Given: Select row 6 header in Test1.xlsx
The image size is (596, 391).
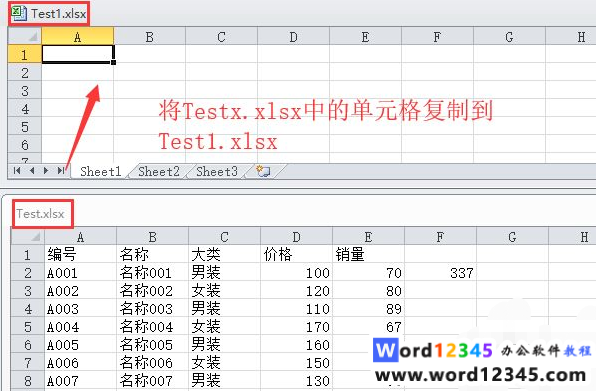Looking at the screenshot, I should tap(25, 144).
